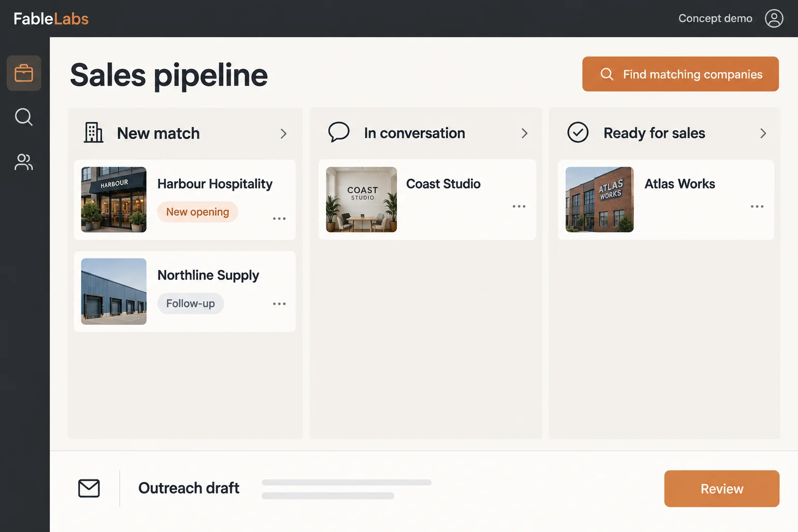Click the Sales pipeline page heading
The height and width of the screenshot is (532, 798).
(x=169, y=75)
